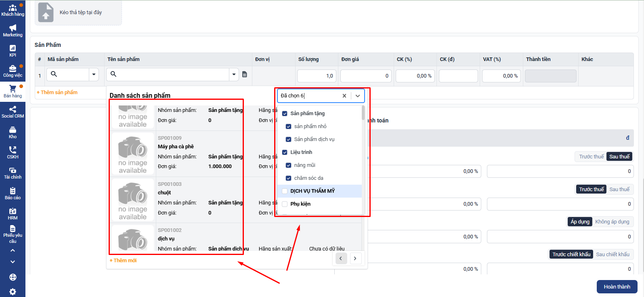
Task: Tick the Phụ kiện checkbox
Action: tap(285, 204)
